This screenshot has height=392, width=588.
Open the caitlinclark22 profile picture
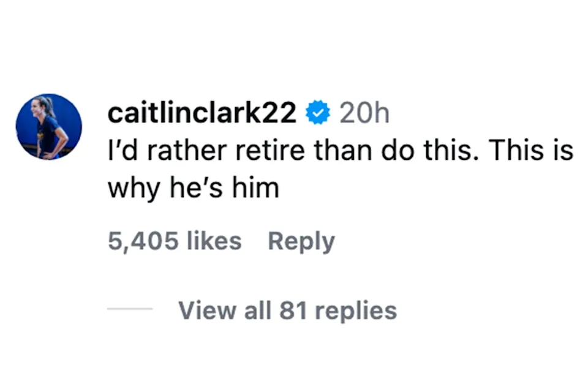click(x=49, y=127)
